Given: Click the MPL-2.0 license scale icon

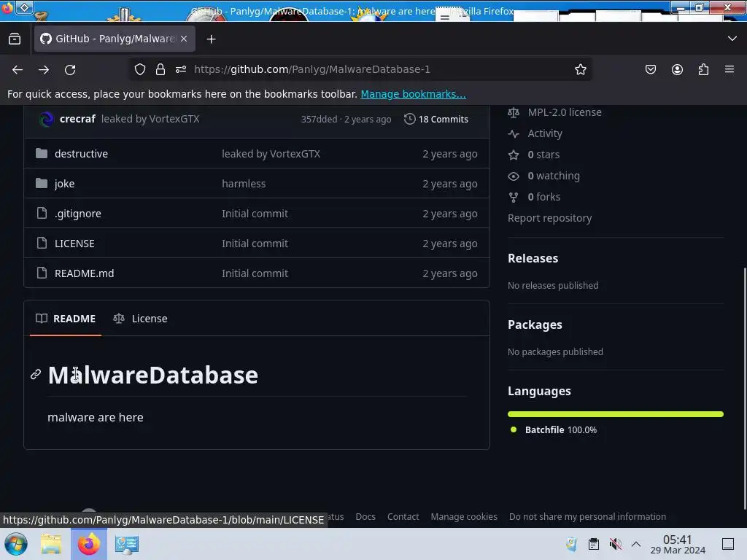Looking at the screenshot, I should [x=514, y=113].
